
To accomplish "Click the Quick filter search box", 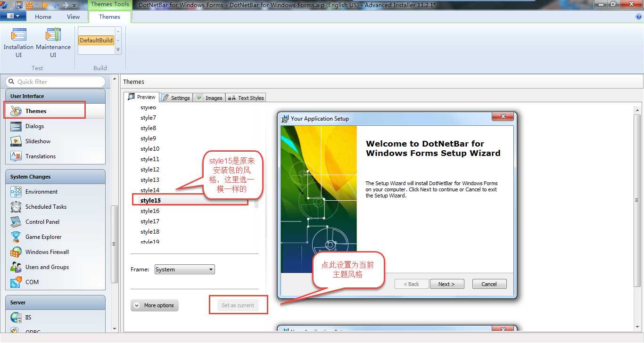I will 55,82.
